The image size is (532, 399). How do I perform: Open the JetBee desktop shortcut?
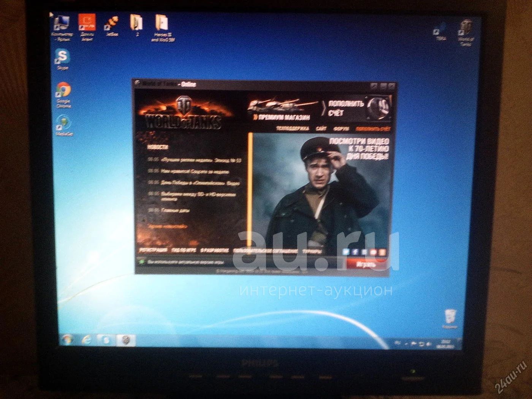point(112,25)
